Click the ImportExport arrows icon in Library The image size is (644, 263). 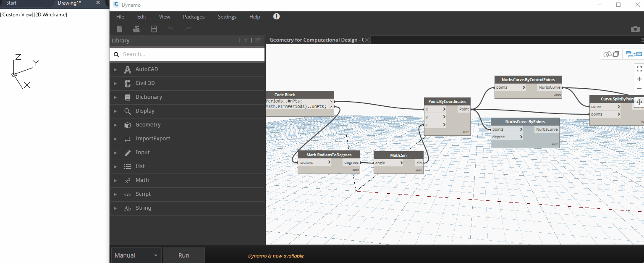pos(128,139)
